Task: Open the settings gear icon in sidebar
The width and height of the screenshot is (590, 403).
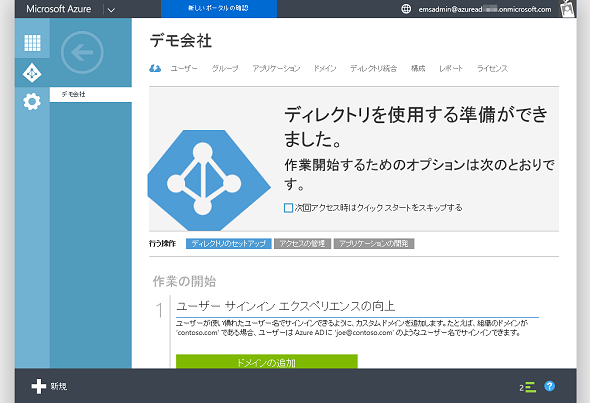Action: (x=32, y=101)
